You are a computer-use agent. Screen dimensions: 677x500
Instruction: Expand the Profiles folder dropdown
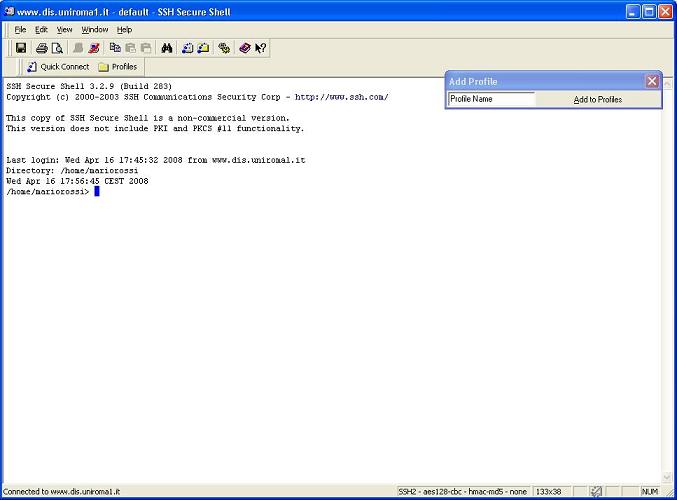pos(118,67)
